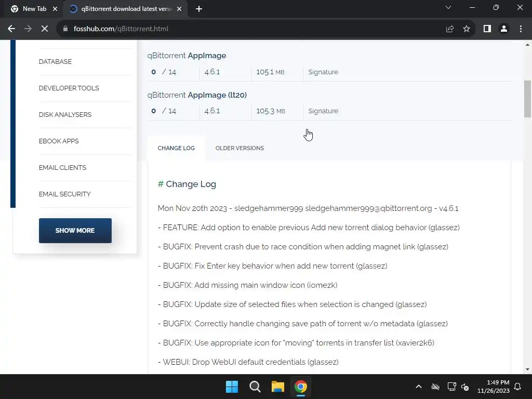This screenshot has width=532, height=399.
Task: Click the browser forward arrow
Action: [28, 29]
